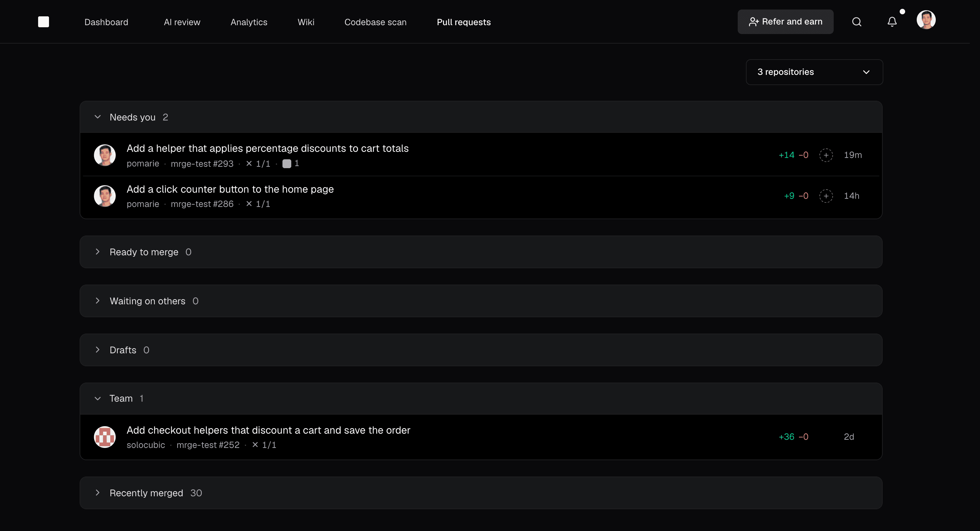
Task: Click 'mrge-test #293' repository label
Action: (x=202, y=164)
